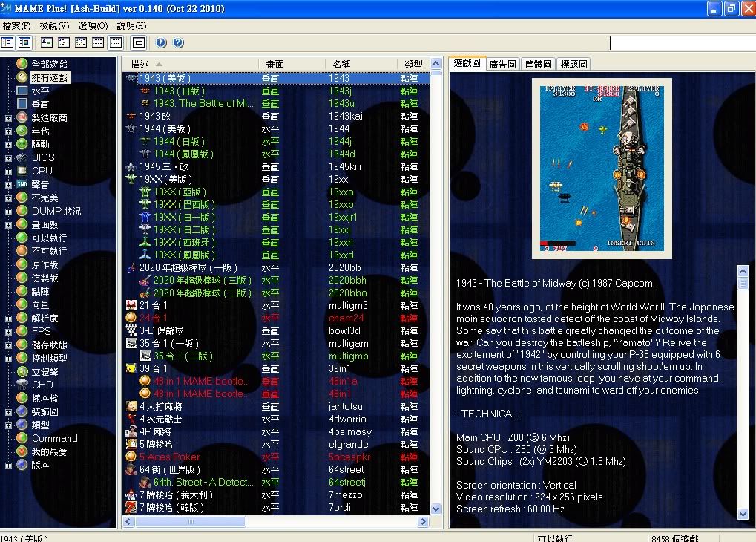Select the 遊戲圖 tab
Screen dimensions: 756x542
467,63
